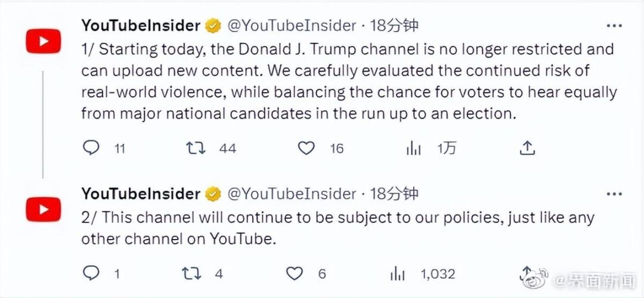Open @YouTubeInsider handle in second tweet

click(x=292, y=194)
